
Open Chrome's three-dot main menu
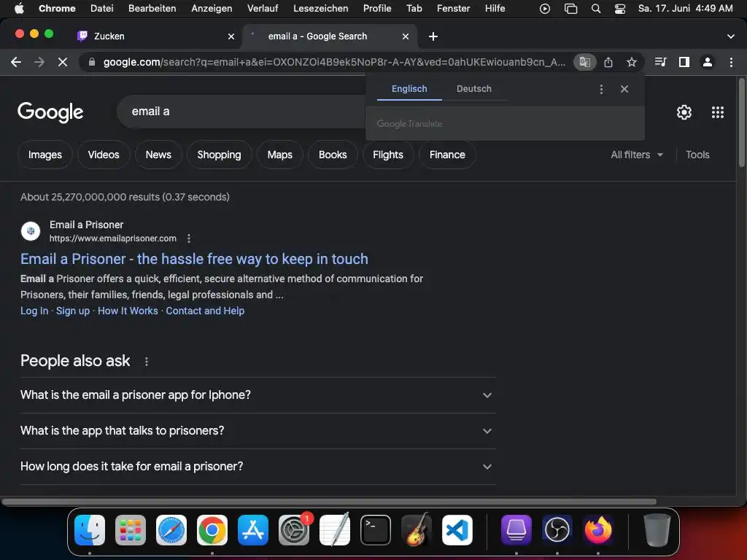(731, 62)
